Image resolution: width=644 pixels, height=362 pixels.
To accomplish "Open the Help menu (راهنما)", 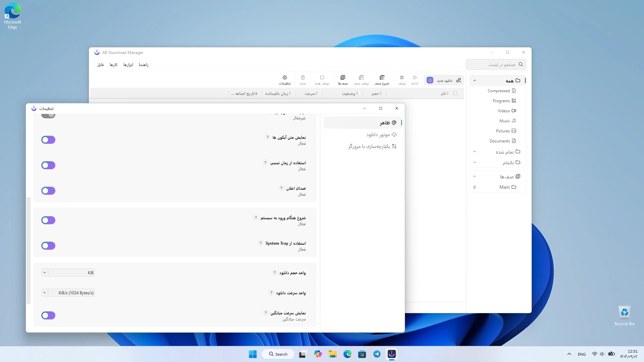I will [144, 65].
